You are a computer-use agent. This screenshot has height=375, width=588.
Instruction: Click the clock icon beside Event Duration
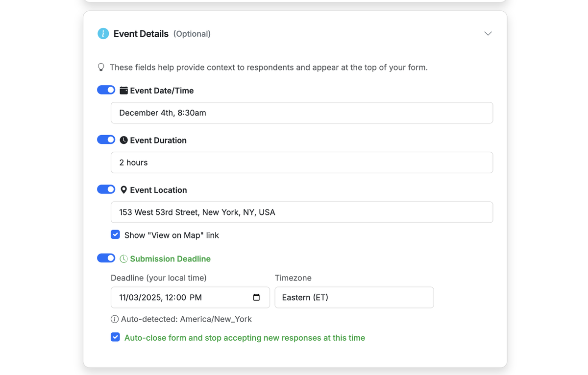[x=123, y=140]
